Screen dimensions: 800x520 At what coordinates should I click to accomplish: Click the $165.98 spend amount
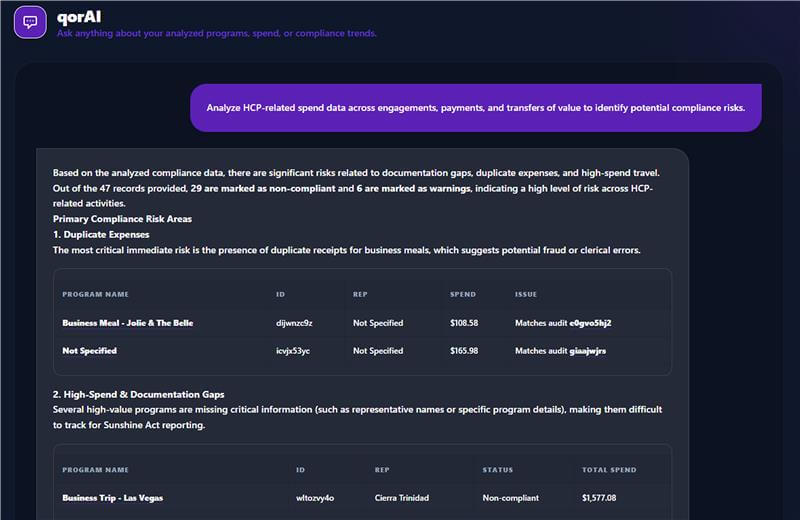[465, 351]
